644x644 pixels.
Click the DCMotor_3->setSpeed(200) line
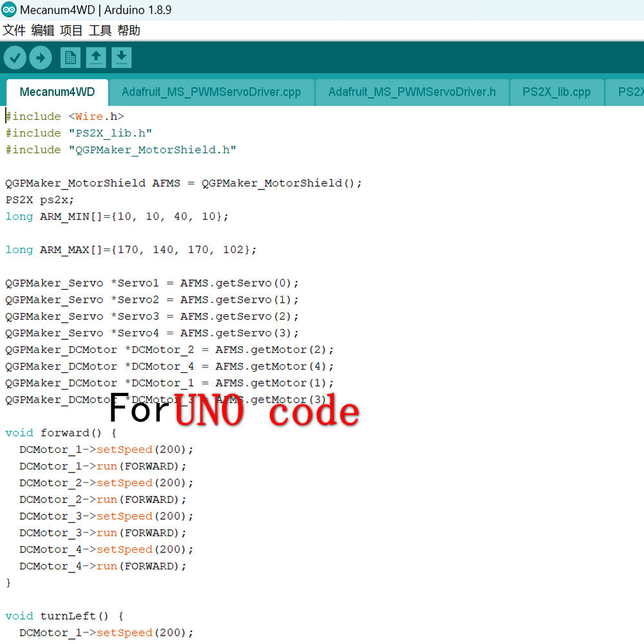tap(106, 516)
